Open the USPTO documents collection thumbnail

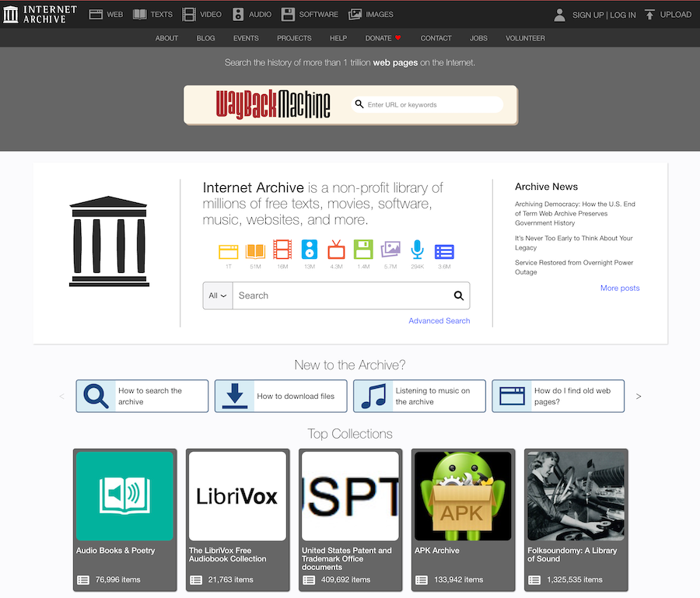[x=350, y=496]
